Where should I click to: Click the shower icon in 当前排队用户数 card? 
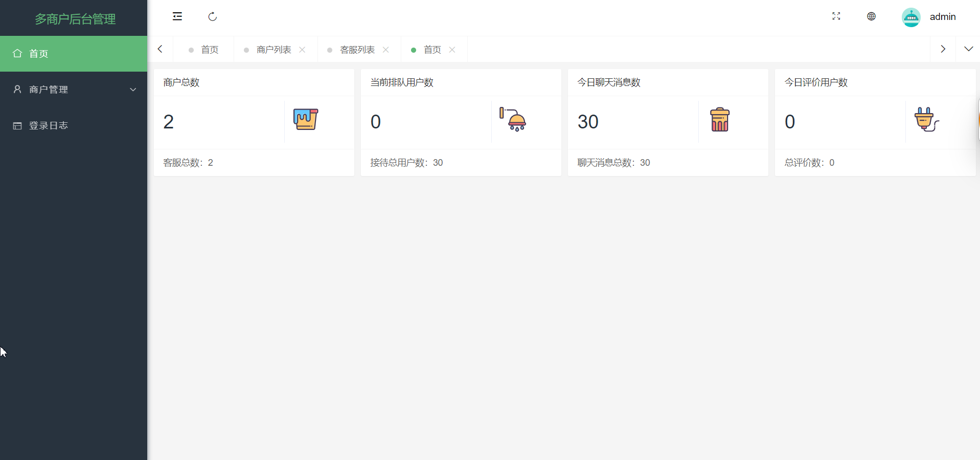pyautogui.click(x=513, y=119)
